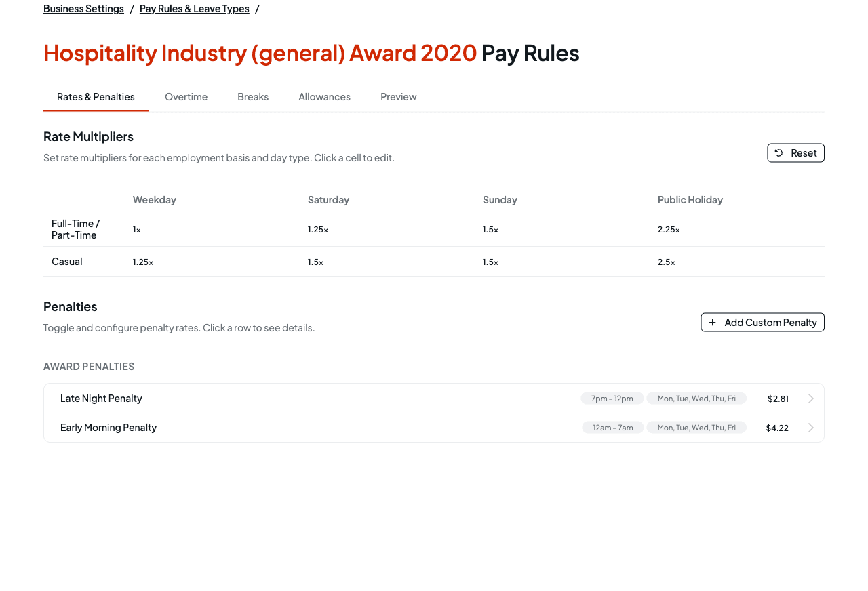Click the 12am – 7am time badge
868x591 pixels.
click(x=613, y=428)
